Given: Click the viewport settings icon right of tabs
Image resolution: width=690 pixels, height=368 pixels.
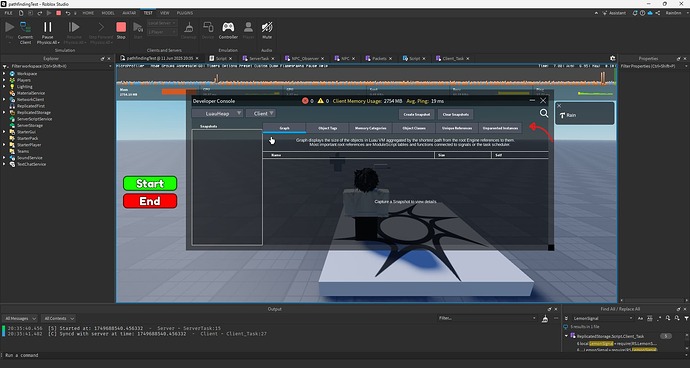Looking at the screenshot, I should click(x=612, y=59).
